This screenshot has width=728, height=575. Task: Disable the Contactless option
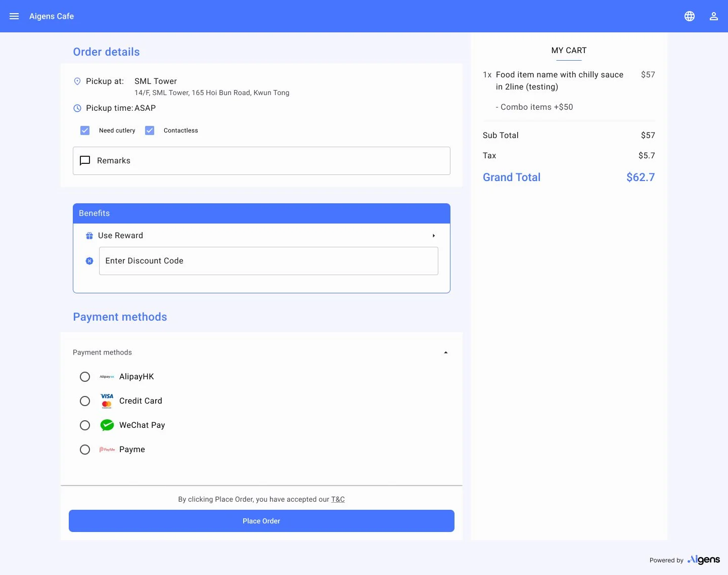click(150, 130)
